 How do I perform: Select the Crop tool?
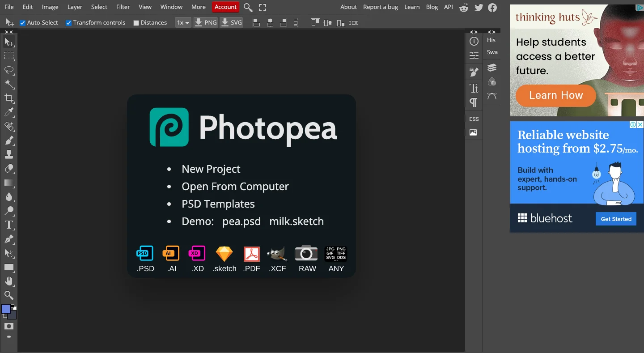click(8, 98)
